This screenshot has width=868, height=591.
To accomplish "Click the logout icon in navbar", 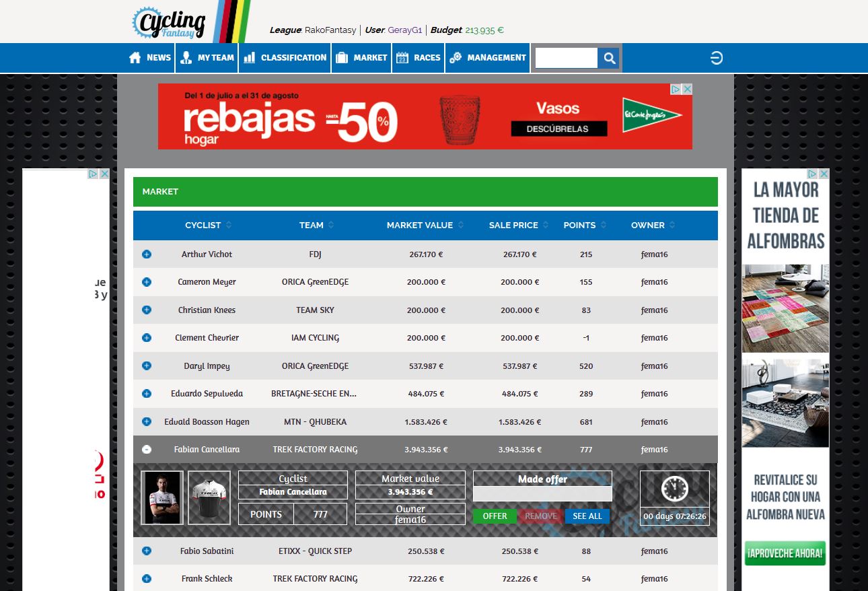I will [x=717, y=58].
